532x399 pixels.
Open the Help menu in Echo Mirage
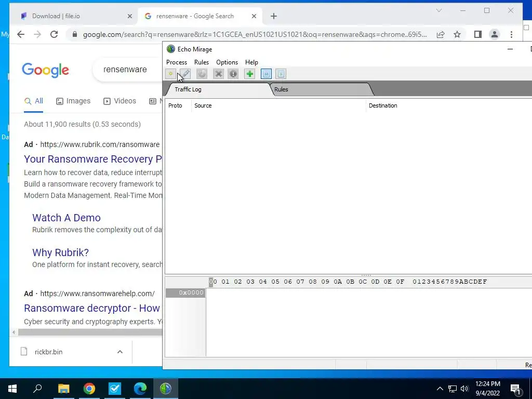[x=251, y=62]
